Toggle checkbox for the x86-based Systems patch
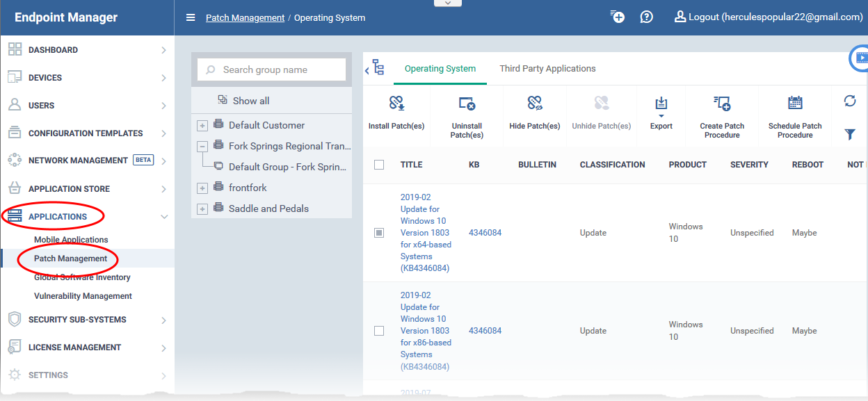This screenshot has height=401, width=868. (379, 331)
